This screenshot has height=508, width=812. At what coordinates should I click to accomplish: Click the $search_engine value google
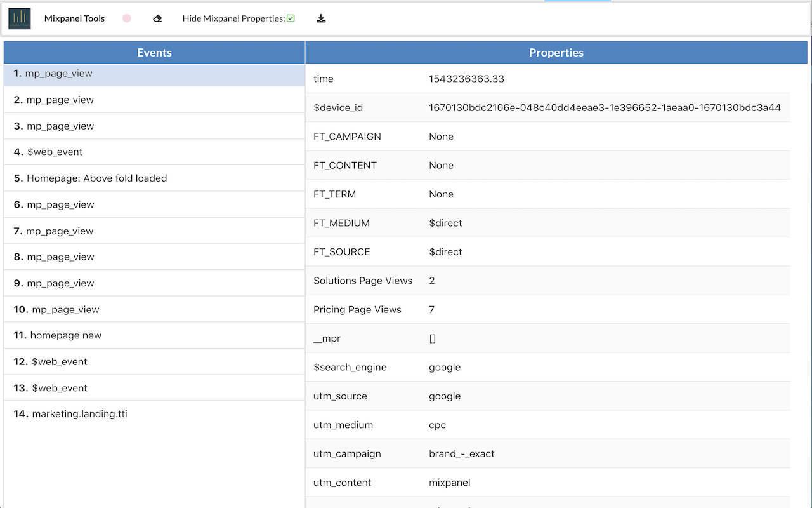point(445,367)
